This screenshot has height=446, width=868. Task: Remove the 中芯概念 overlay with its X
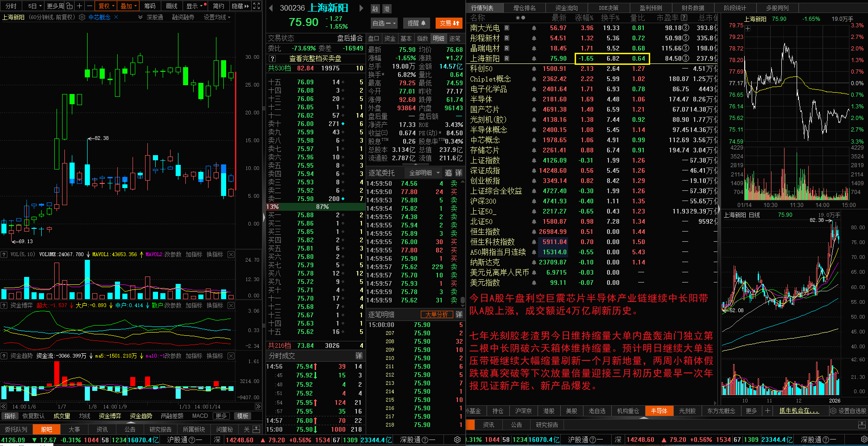pyautogui.click(x=116, y=17)
